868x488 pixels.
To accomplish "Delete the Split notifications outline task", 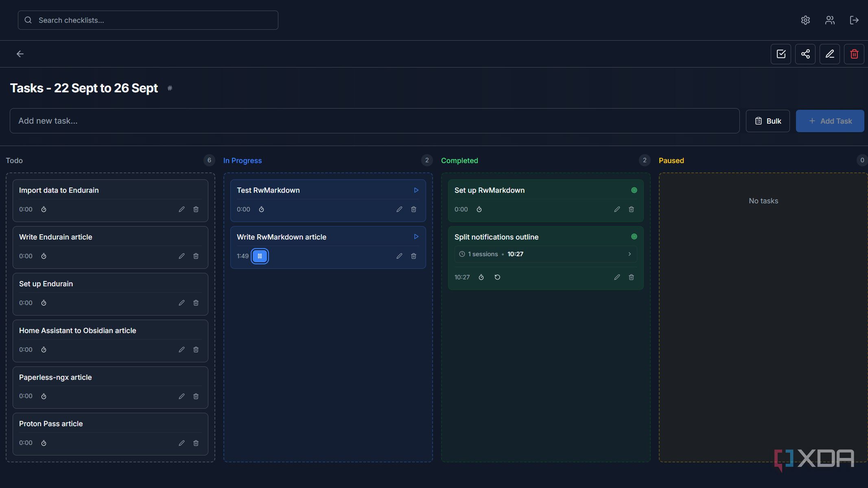I will tap(631, 277).
